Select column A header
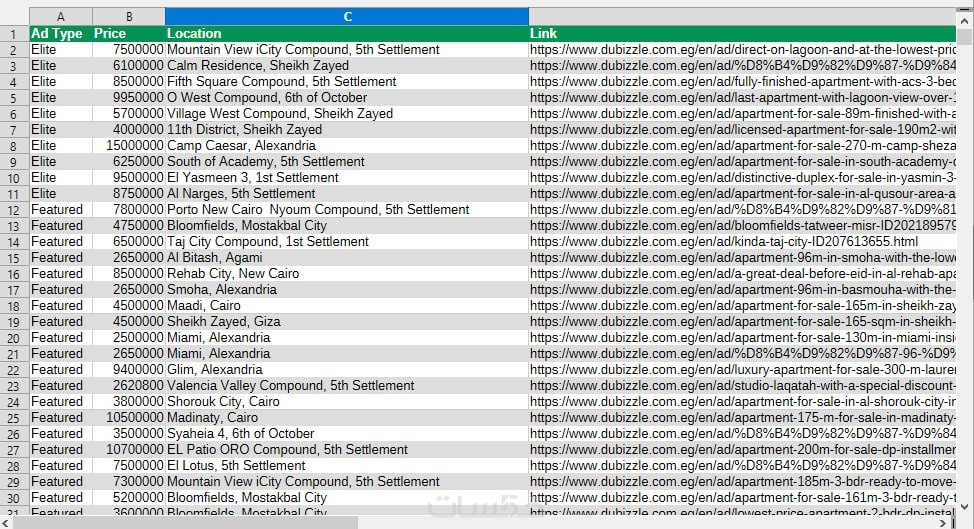974x529 pixels. (61, 17)
